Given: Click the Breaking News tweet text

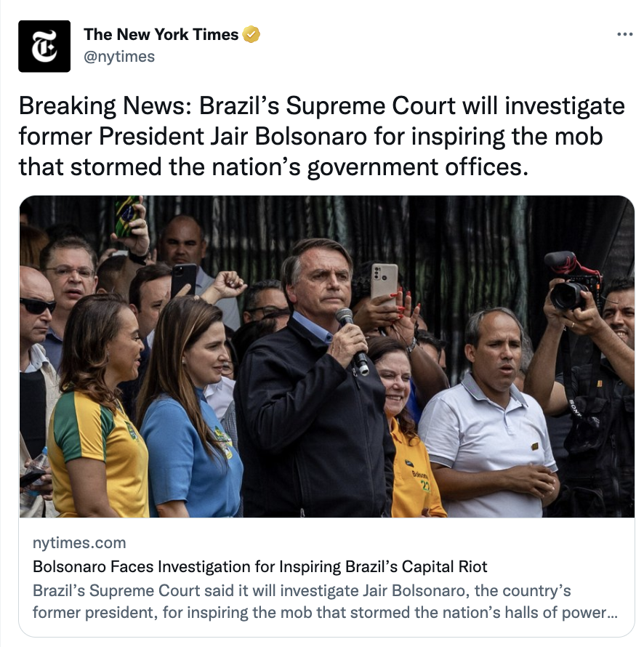Looking at the screenshot, I should pos(321,136).
